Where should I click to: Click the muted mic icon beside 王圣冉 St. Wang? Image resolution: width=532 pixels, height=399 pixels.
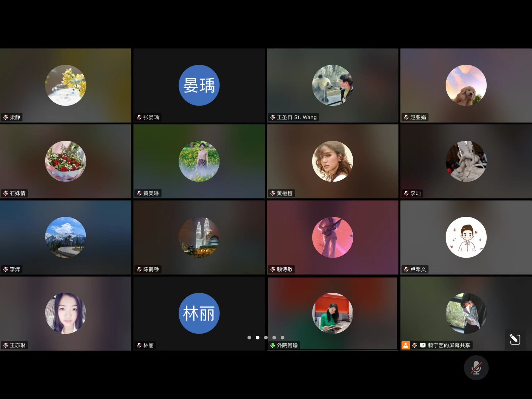point(273,117)
